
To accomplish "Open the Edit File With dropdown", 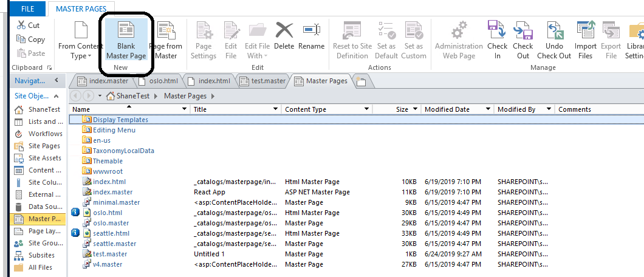I will (x=257, y=40).
